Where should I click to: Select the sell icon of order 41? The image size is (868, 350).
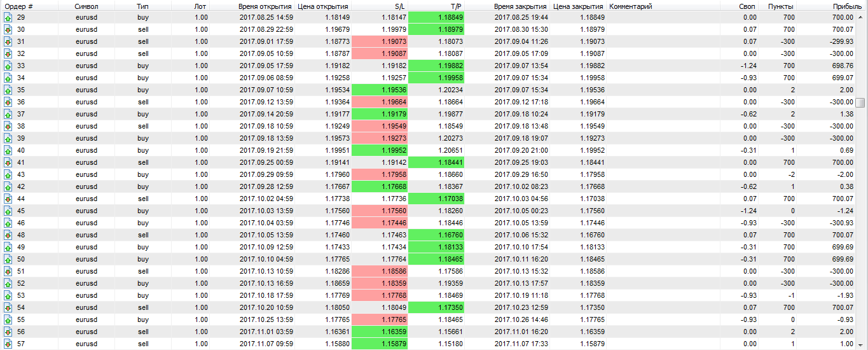[8, 162]
